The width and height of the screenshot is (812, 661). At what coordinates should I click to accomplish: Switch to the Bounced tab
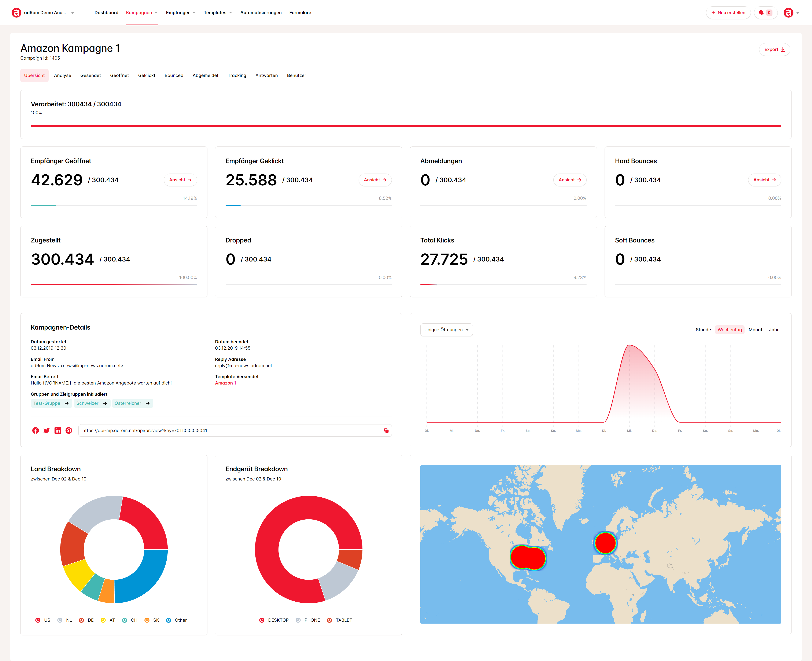(174, 75)
